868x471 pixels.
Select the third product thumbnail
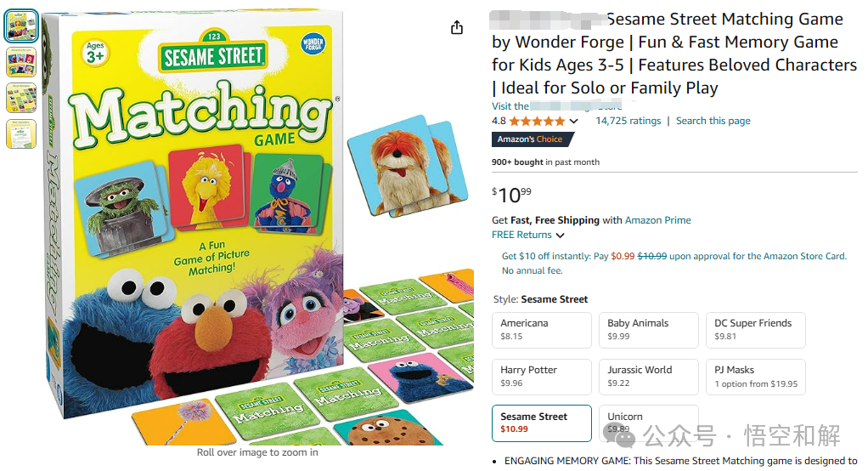[x=21, y=98]
